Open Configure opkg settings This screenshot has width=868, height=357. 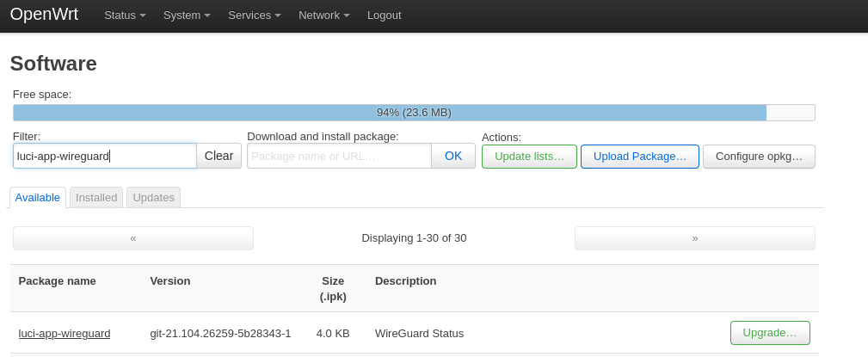[759, 157]
